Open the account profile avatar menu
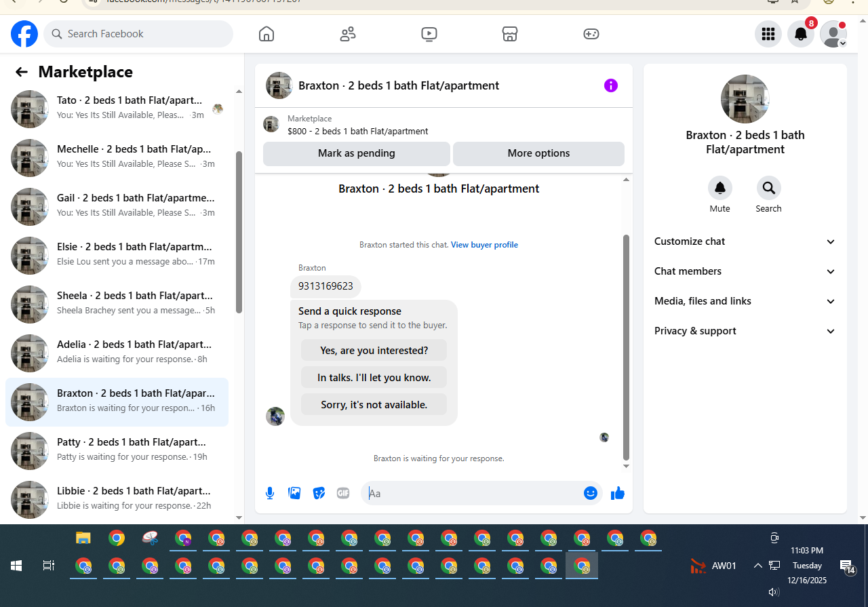868x607 pixels. point(833,34)
